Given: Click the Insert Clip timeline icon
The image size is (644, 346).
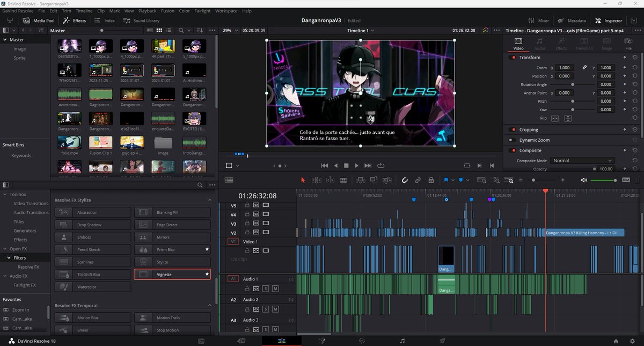Looking at the screenshot, I should coord(360,180).
